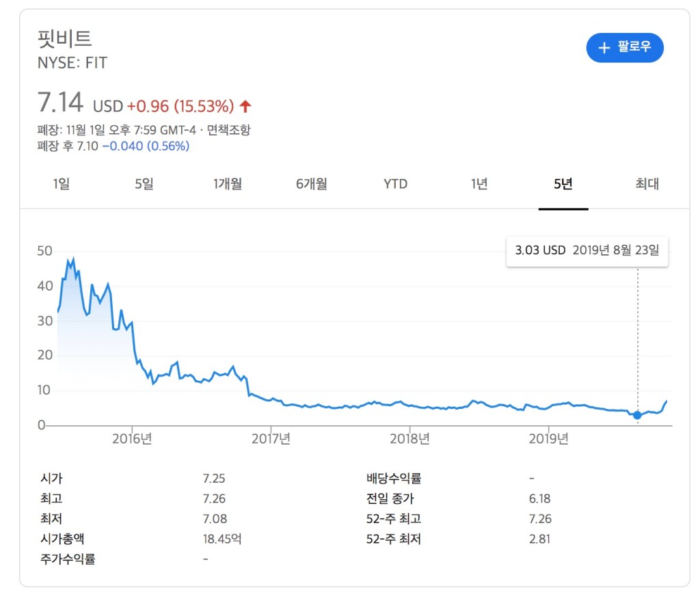
Task: Click the plus icon on 팔로우 button
Action: click(x=604, y=47)
